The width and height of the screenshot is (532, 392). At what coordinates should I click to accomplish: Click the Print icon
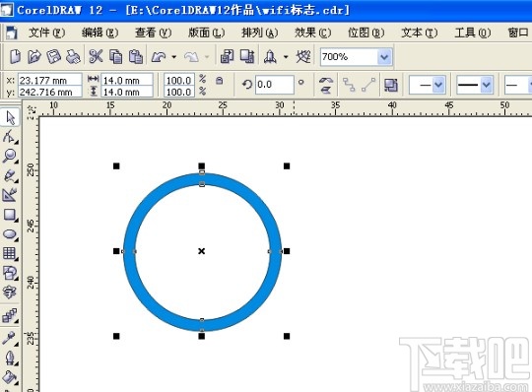(73, 56)
